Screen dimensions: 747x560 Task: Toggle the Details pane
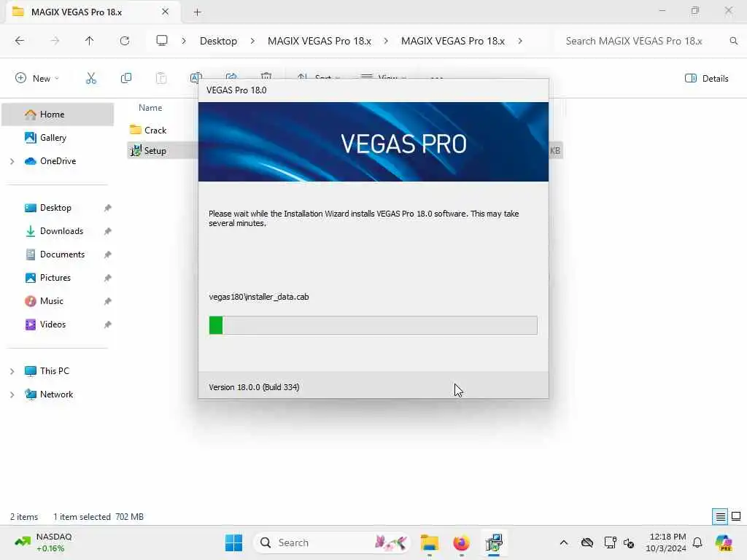pyautogui.click(x=706, y=79)
